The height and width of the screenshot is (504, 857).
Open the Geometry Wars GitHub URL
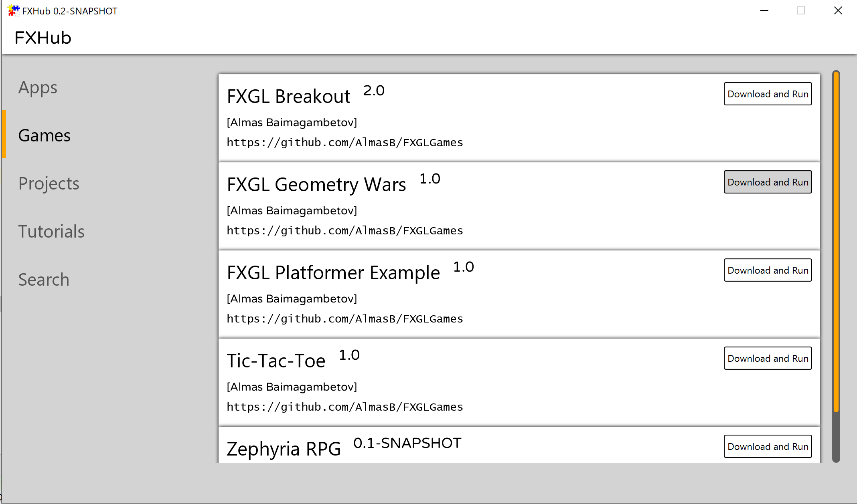click(x=344, y=231)
